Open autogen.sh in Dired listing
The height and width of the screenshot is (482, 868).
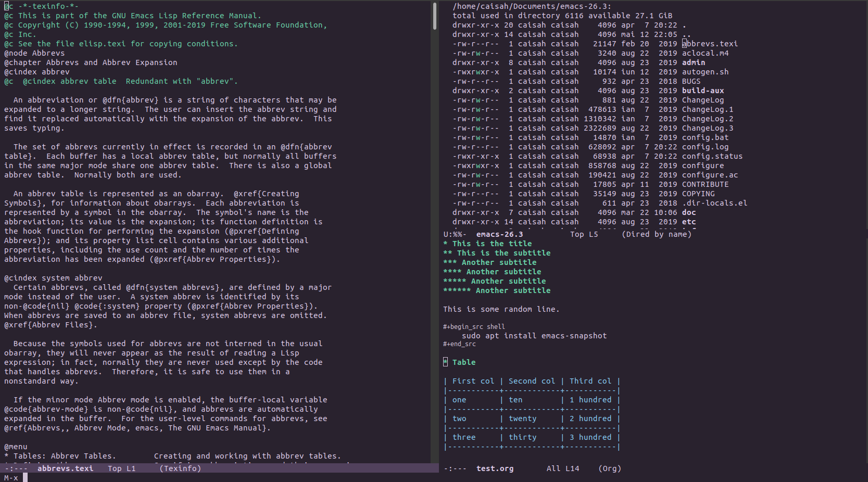point(705,72)
